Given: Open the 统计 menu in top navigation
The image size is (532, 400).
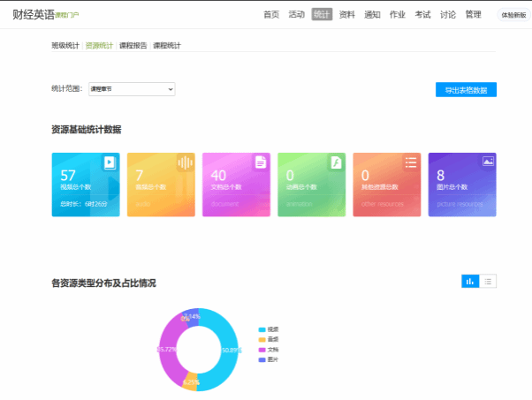Looking at the screenshot, I should 322,14.
